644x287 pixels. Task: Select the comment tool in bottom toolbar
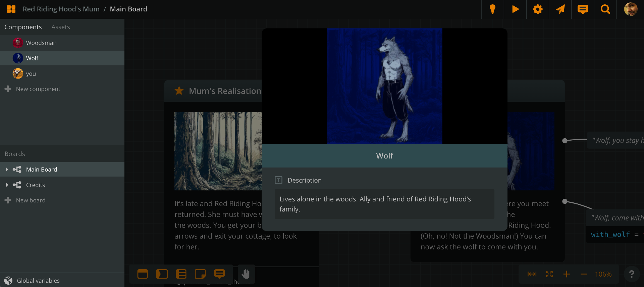coord(219,274)
